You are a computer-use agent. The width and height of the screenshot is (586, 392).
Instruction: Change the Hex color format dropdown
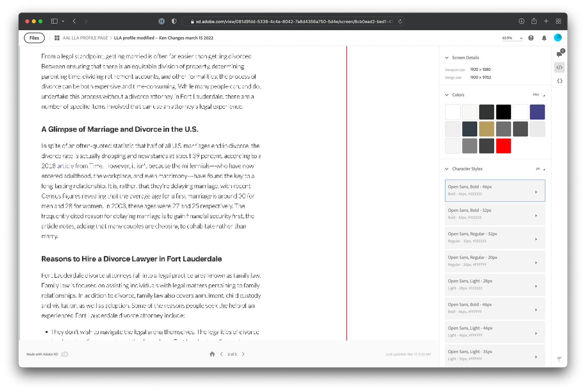(x=539, y=95)
